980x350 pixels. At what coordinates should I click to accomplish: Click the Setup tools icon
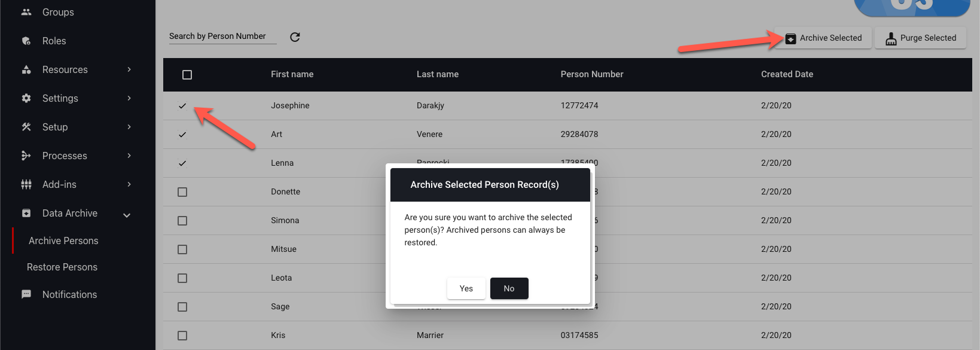(26, 127)
